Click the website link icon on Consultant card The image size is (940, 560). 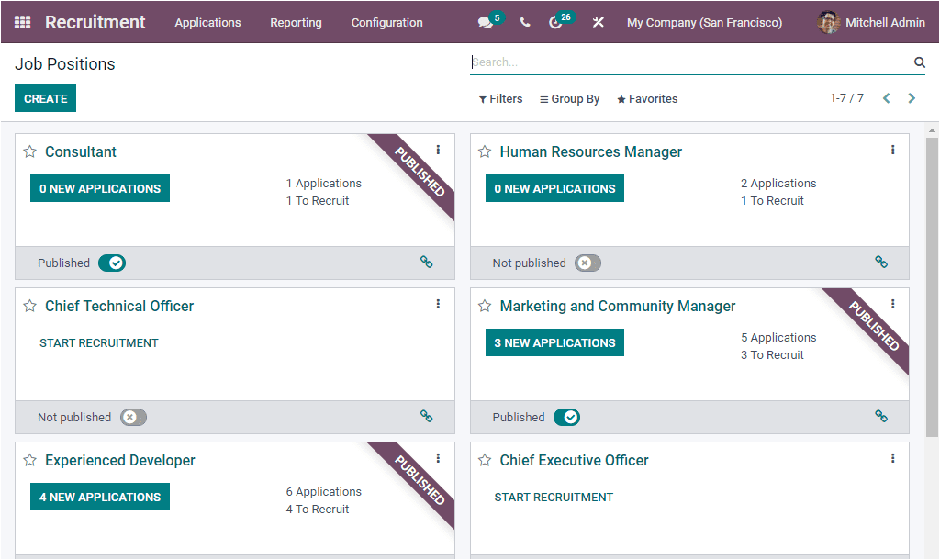426,262
